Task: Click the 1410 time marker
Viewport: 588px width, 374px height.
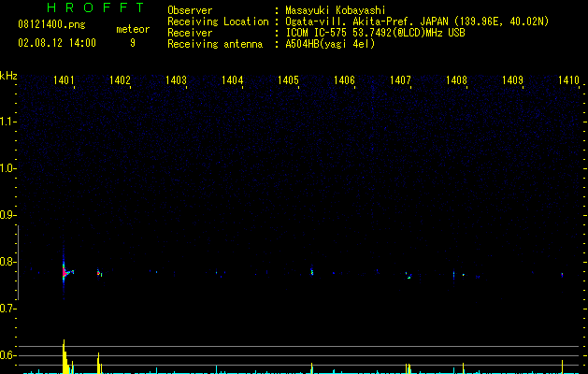Action: [x=568, y=79]
